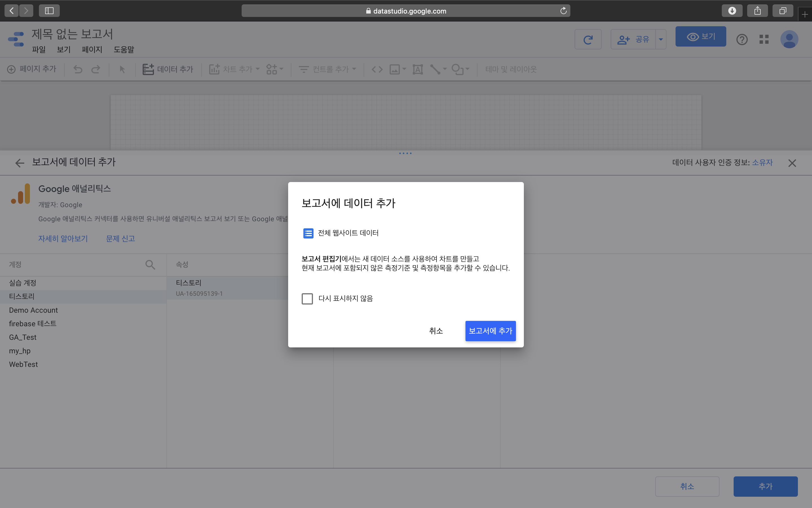Viewport: 812px width, 508px height.
Task: Open the Safari share sheet icon
Action: click(x=757, y=11)
